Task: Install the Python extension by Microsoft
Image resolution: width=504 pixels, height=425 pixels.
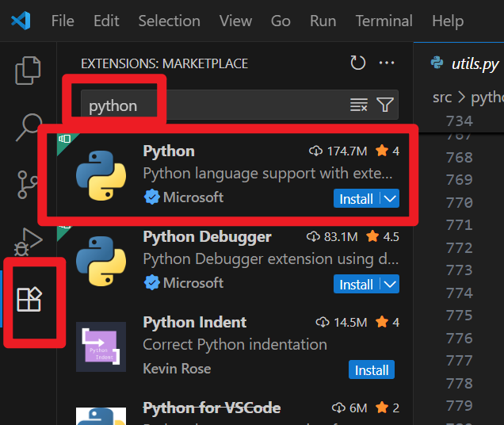Action: pyautogui.click(x=356, y=198)
